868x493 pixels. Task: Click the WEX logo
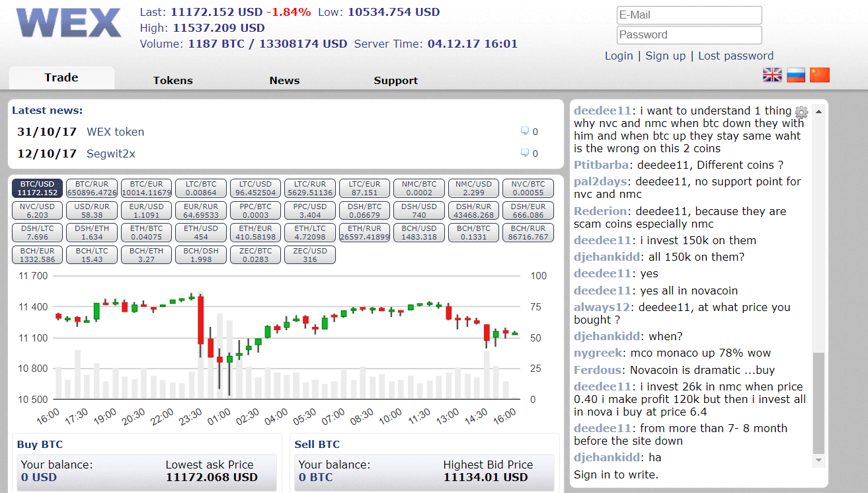(x=69, y=23)
